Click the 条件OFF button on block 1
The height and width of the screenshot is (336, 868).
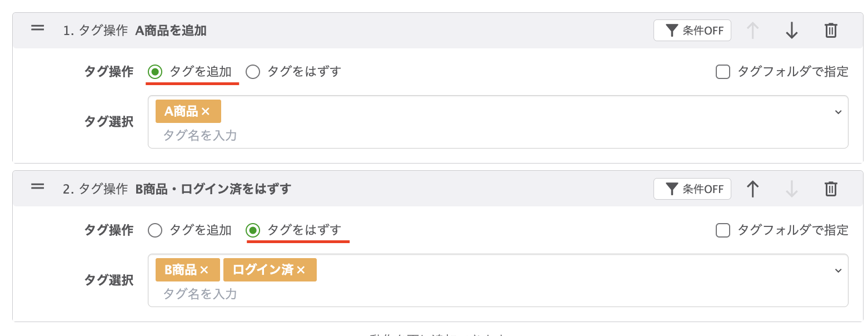692,31
